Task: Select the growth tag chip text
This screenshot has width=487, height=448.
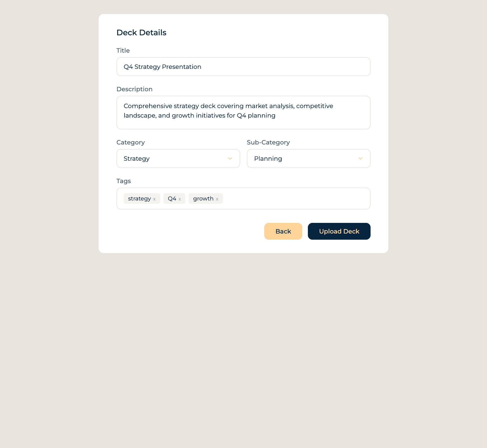Action: tap(203, 199)
